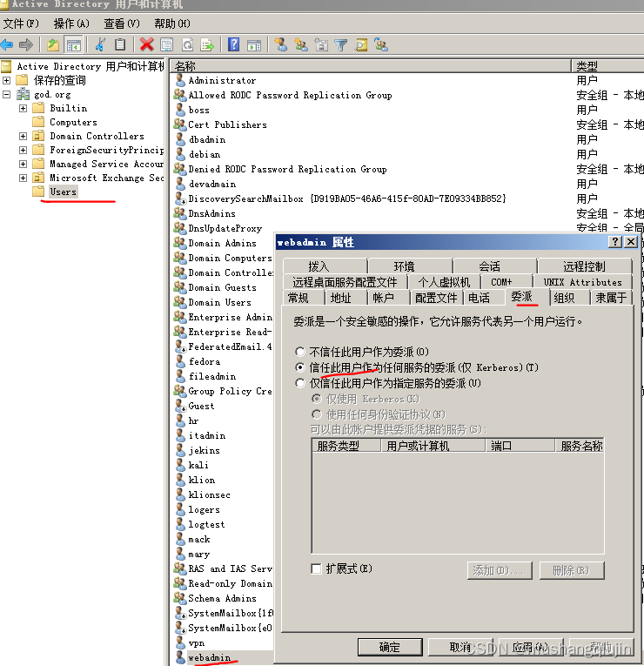644x666 pixels.
Task: Expand the 保存的查询 tree node
Action: (6, 80)
